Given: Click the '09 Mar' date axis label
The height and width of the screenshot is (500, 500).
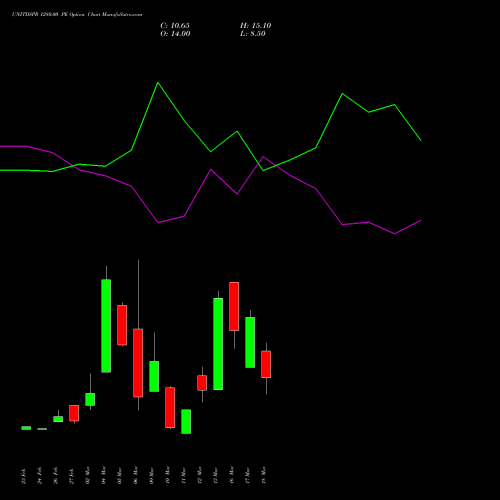Looking at the screenshot, I should click(x=152, y=475).
